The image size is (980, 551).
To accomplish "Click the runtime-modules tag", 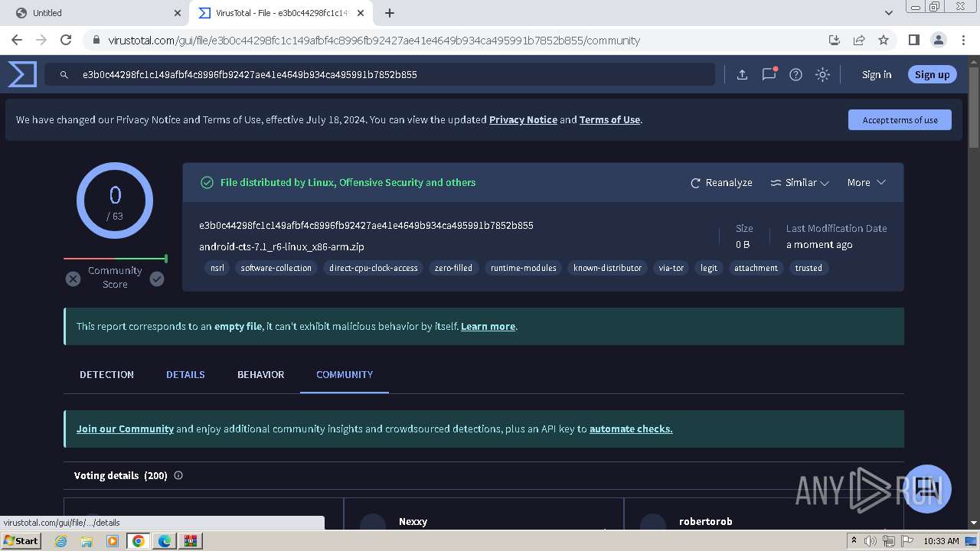I will point(524,268).
